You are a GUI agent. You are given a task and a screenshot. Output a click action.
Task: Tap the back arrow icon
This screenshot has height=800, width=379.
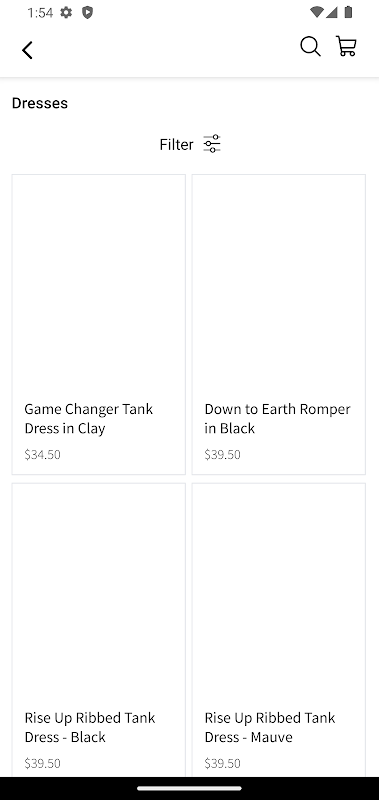pyautogui.click(x=27, y=50)
